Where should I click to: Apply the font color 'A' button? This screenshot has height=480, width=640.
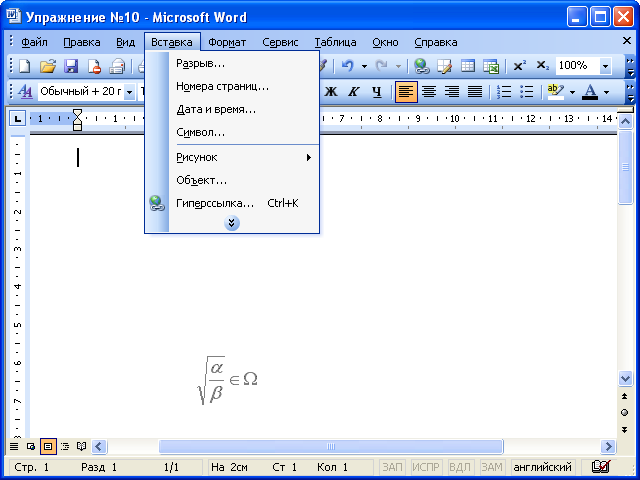590,91
